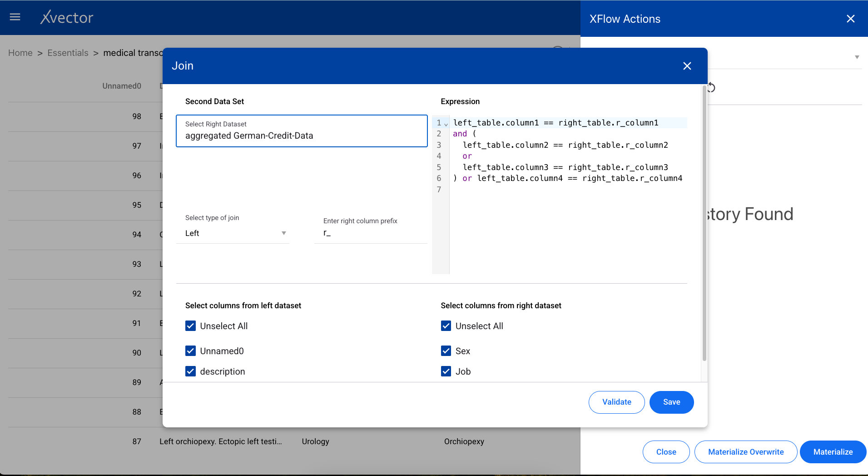
Task: Click the Urology cell
Action: (x=315, y=441)
